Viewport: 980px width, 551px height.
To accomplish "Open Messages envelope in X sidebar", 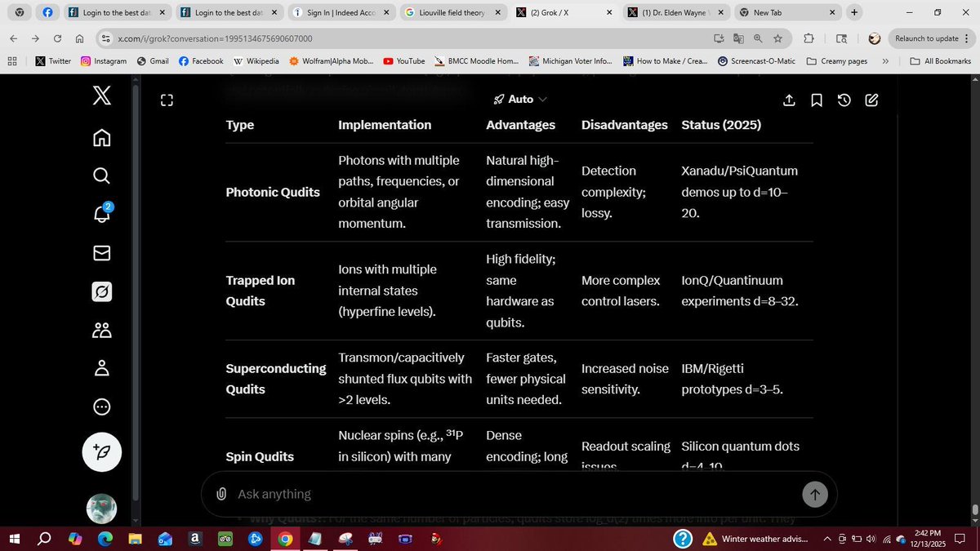I will [101, 253].
